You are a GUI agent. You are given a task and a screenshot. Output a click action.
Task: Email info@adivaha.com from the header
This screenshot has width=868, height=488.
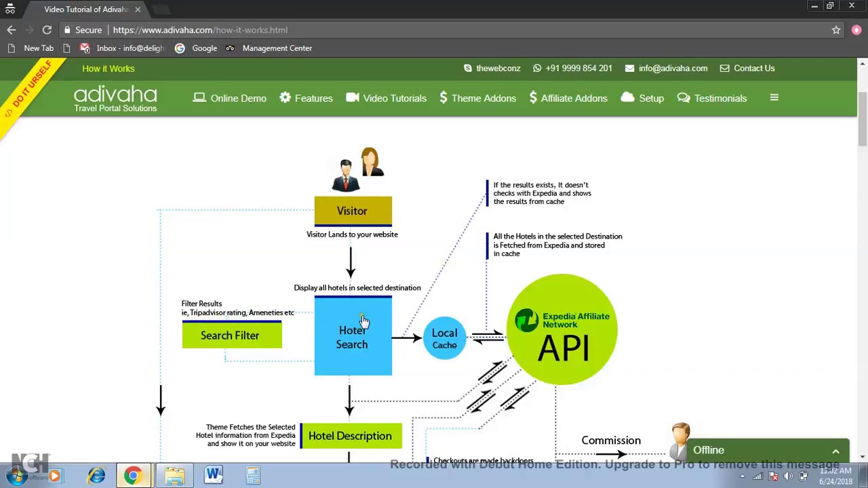[x=667, y=68]
